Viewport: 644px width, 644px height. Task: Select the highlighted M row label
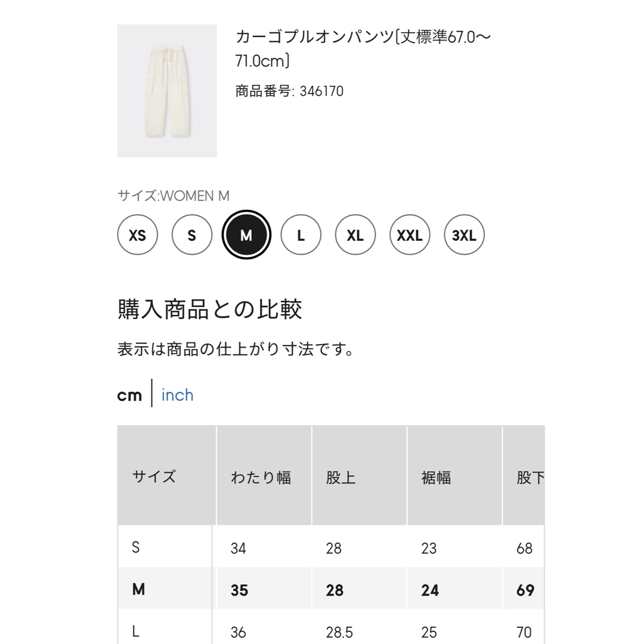[138, 589]
